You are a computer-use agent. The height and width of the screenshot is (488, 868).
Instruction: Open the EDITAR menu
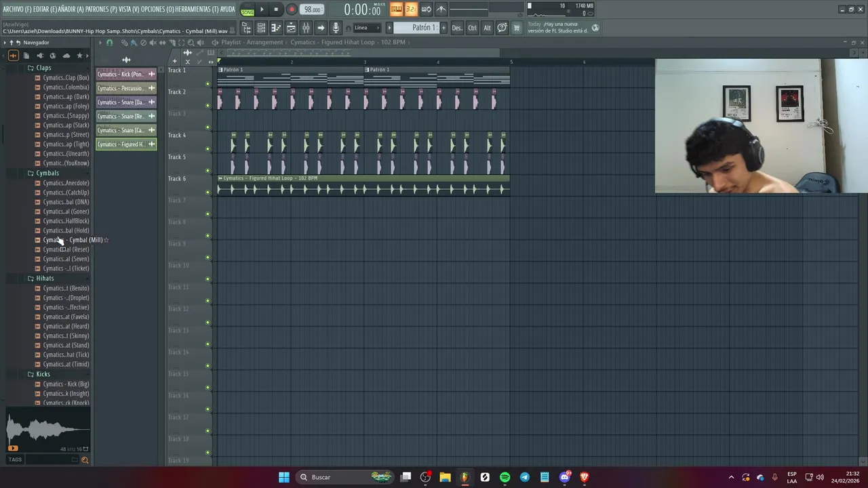click(x=45, y=9)
